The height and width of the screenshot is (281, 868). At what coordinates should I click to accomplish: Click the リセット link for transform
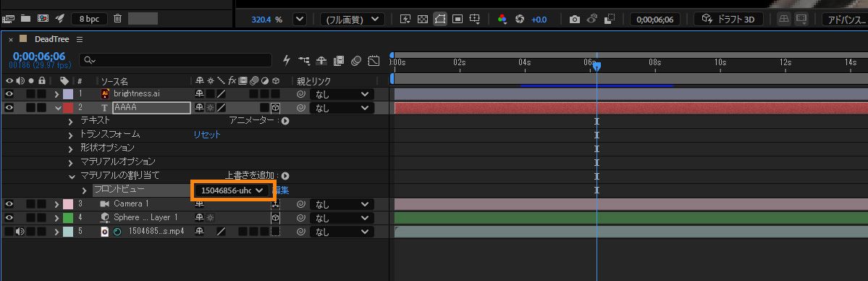click(206, 135)
